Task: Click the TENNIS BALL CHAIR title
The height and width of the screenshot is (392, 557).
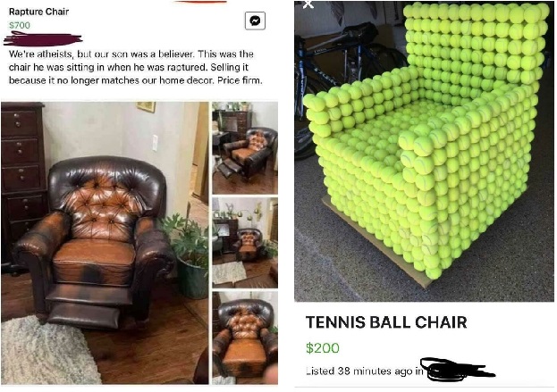Action: [x=386, y=322]
